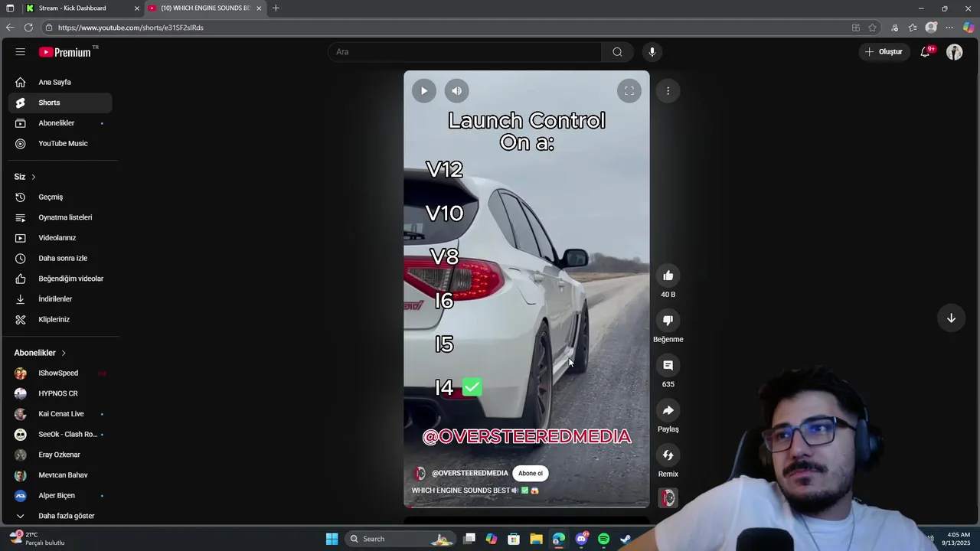Viewport: 980px width, 551px height.
Task: Reload the page
Action: pyautogui.click(x=28, y=28)
